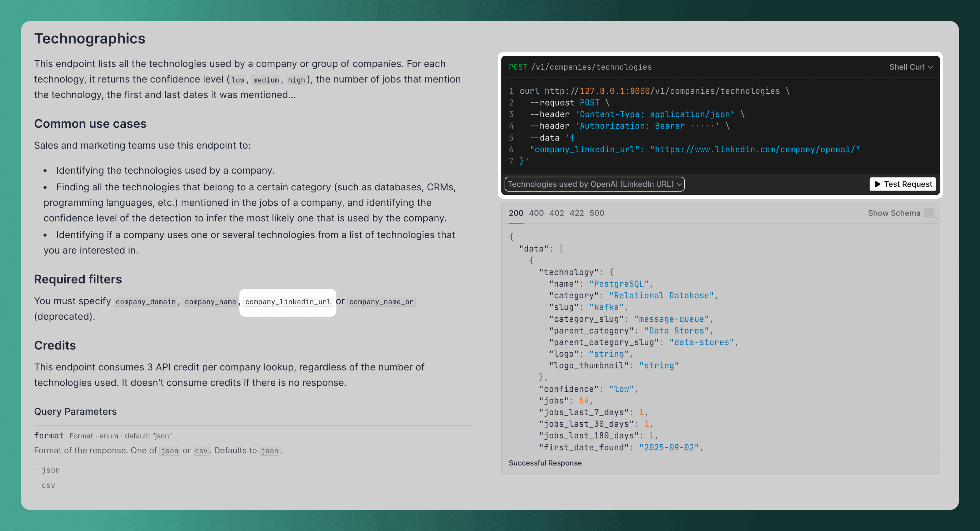This screenshot has height=531, width=980.
Task: Click the company_linkedin_url filter code tag
Action: (288, 302)
